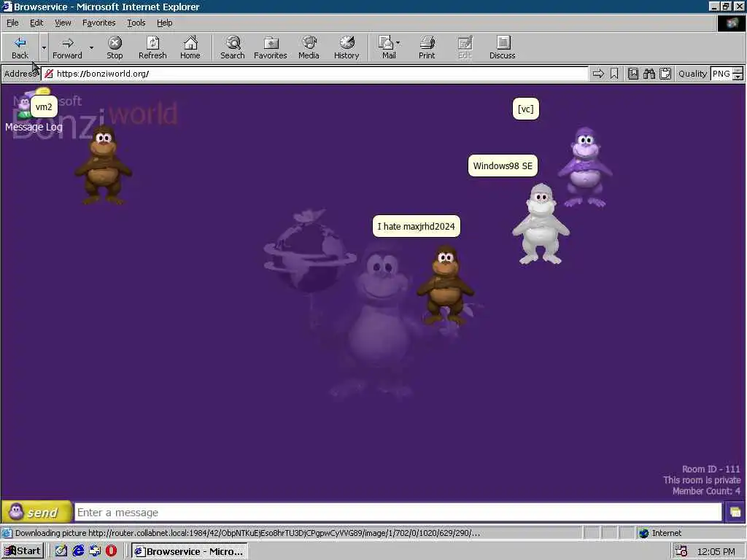
Task: Open the Windows Start menu
Action: [x=23, y=551]
